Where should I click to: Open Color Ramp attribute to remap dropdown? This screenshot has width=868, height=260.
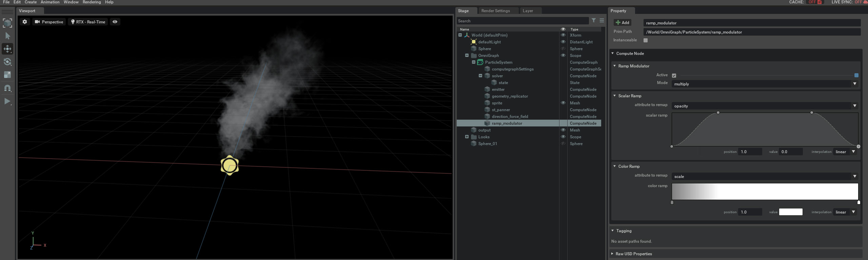click(765, 176)
